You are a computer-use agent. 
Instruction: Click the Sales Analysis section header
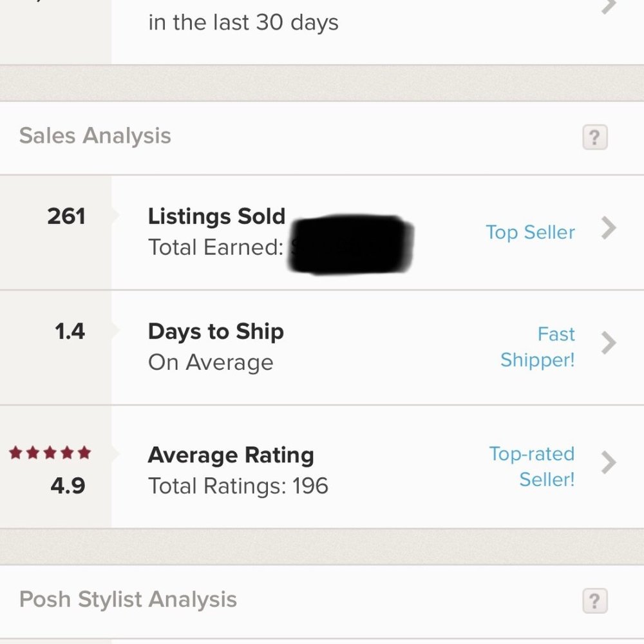click(95, 136)
